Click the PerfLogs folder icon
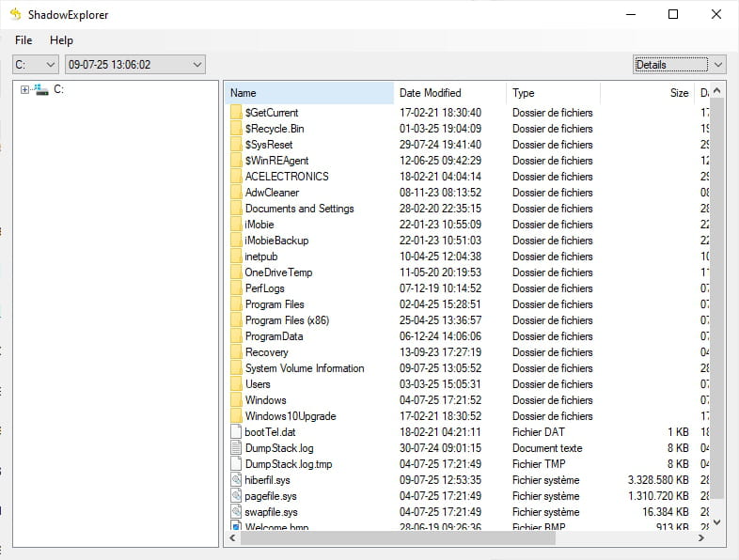This screenshot has width=739, height=560. pos(236,288)
